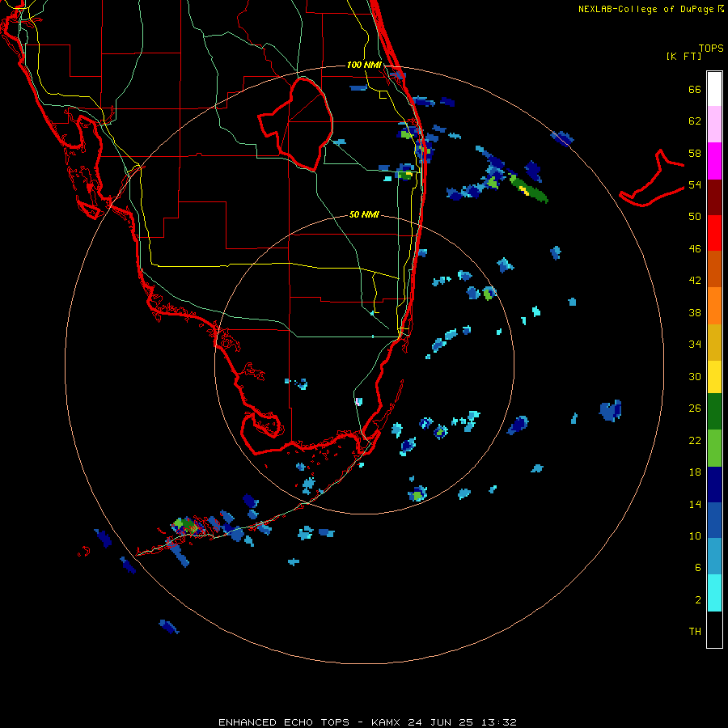Choose the medium blue legend swatch
This screenshot has width=728, height=728.
coord(714,520)
